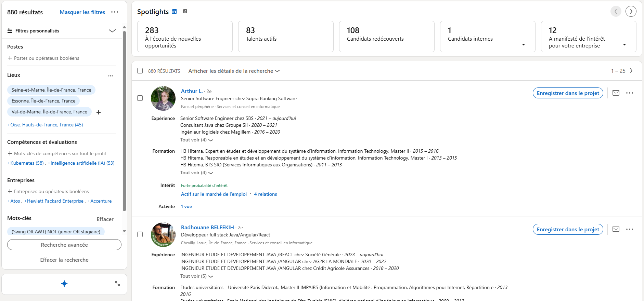
Task: Open Candidats internes dropdown arrow
Action: [x=524, y=45]
